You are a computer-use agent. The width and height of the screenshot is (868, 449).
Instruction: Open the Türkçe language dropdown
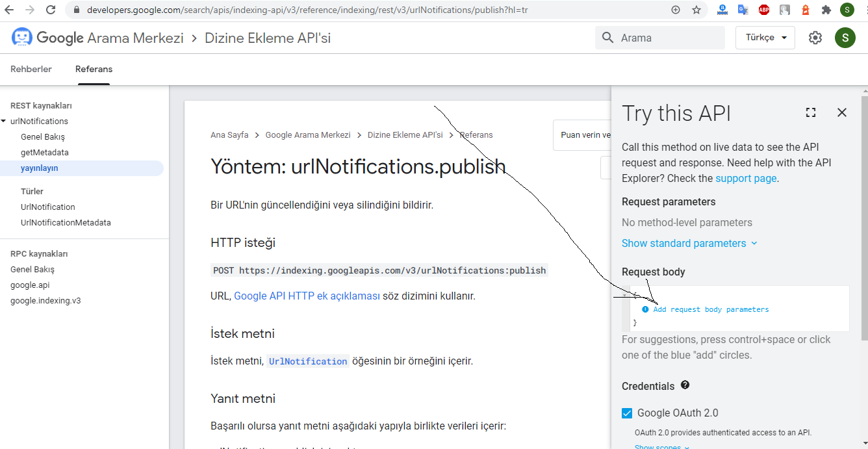click(x=765, y=38)
